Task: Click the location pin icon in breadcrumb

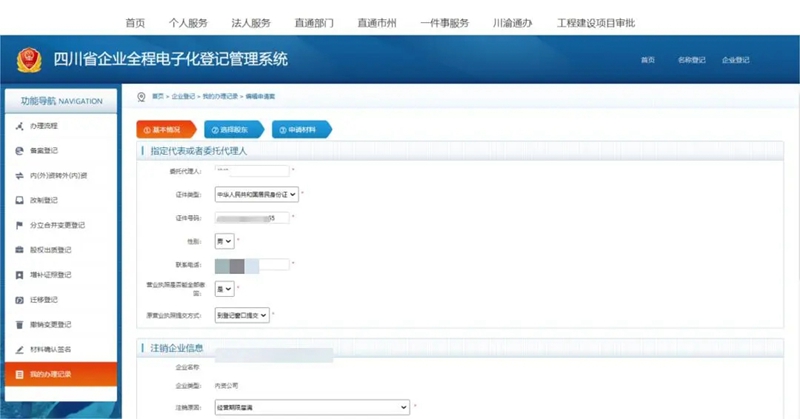Action: coord(141,97)
